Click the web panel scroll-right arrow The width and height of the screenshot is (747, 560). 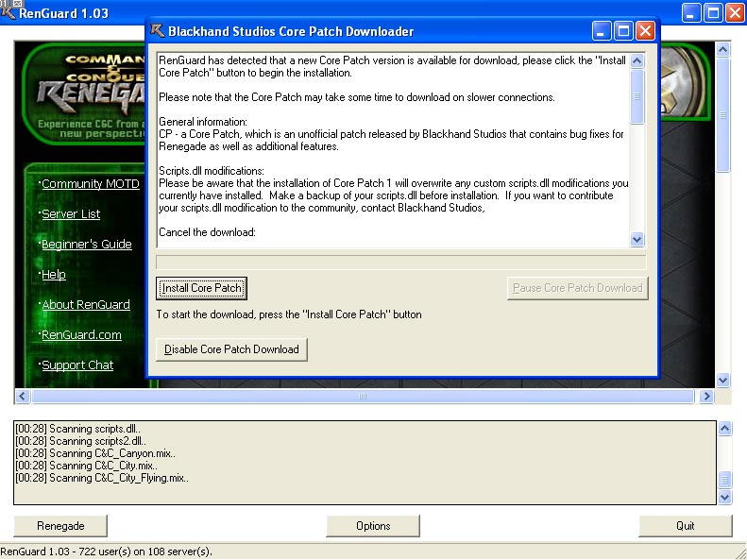coord(706,397)
